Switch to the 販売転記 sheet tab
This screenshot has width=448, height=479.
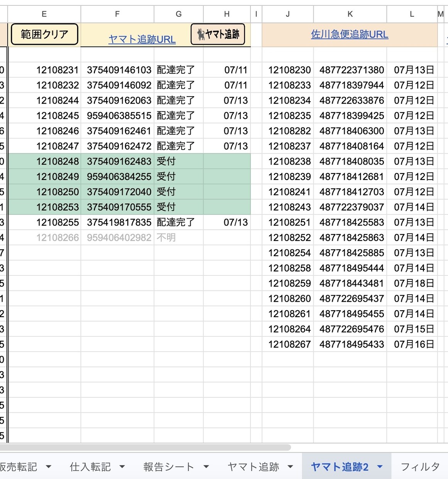[19, 467]
